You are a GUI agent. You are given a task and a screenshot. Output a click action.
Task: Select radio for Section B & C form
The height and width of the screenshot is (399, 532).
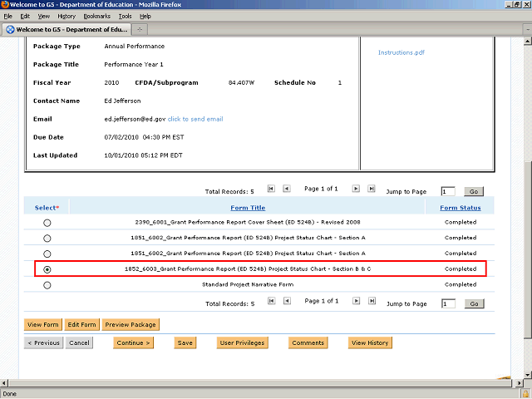pyautogui.click(x=47, y=269)
